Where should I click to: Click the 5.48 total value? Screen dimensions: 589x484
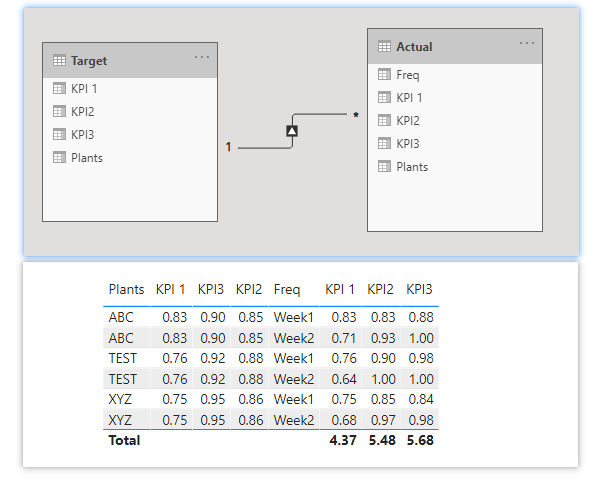(382, 440)
